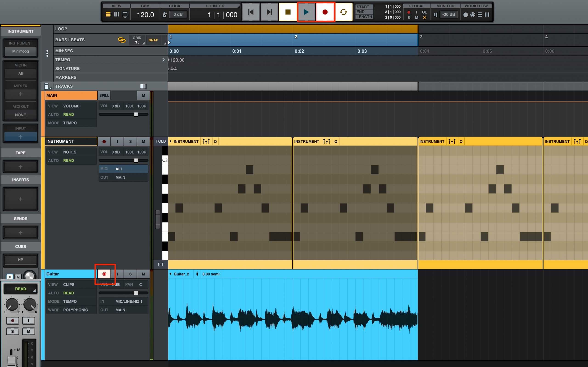588x367 pixels.
Task: Click the pitch icon on Guitar_2 clip
Action: tap(197, 274)
